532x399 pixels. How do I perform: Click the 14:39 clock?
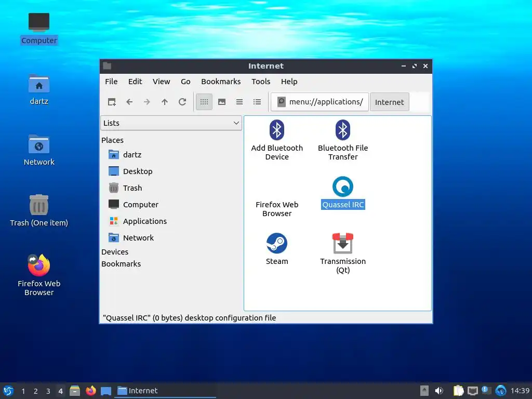(520, 391)
